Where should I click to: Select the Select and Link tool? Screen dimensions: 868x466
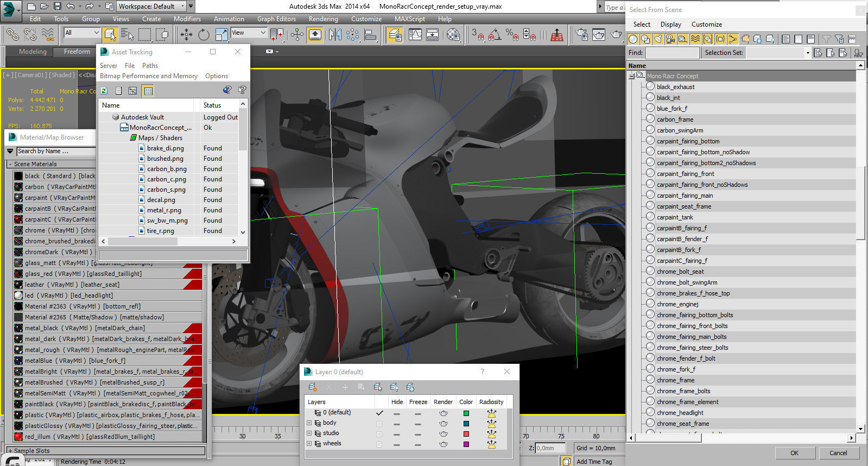coord(12,35)
